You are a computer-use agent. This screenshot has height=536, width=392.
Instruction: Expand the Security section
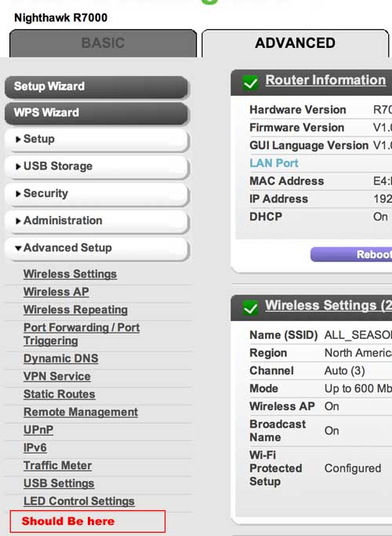[96, 194]
